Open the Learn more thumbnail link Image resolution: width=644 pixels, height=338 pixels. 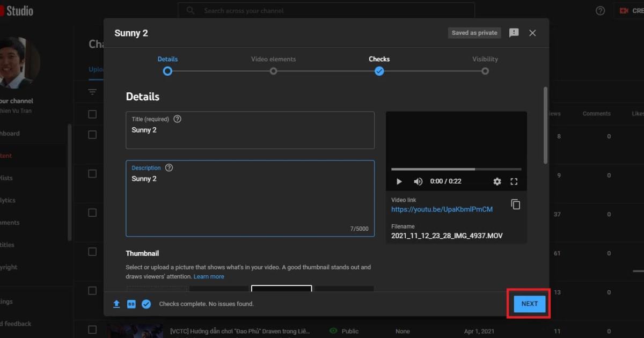(x=209, y=276)
